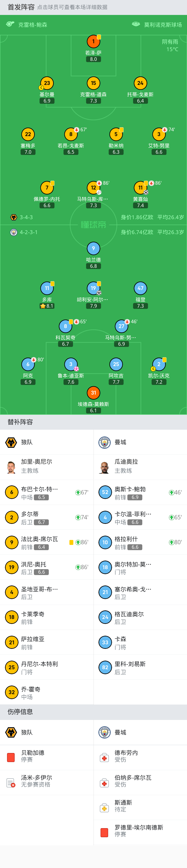Click pending status icon beside 斯通斯
The image size is (187, 868).
[x=104, y=808]
